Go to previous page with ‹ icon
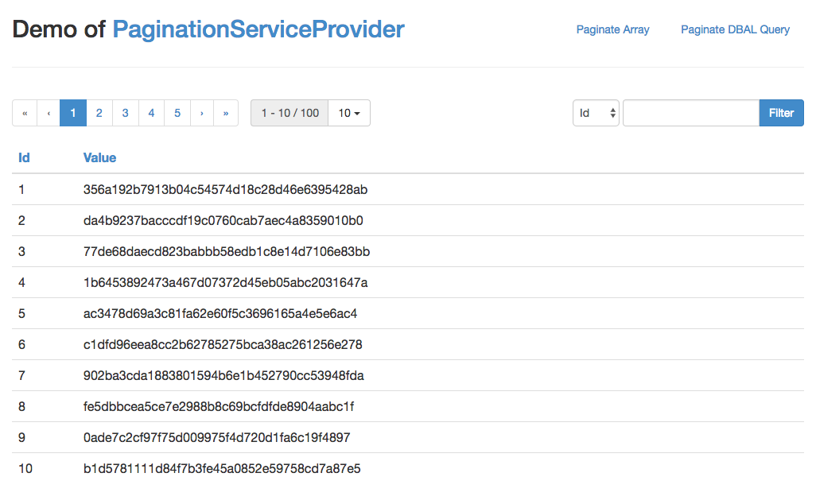Screen dimensions: 816x504 (x=49, y=113)
